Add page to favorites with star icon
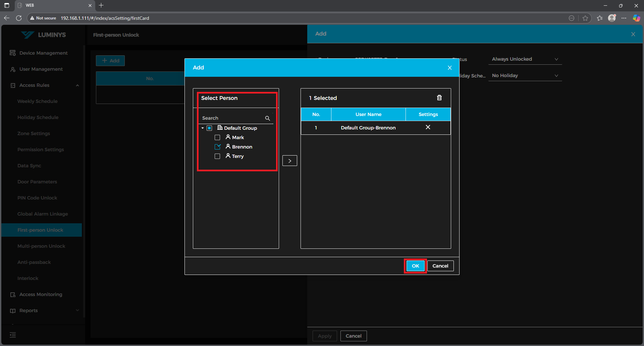The height and width of the screenshot is (346, 644). (585, 18)
